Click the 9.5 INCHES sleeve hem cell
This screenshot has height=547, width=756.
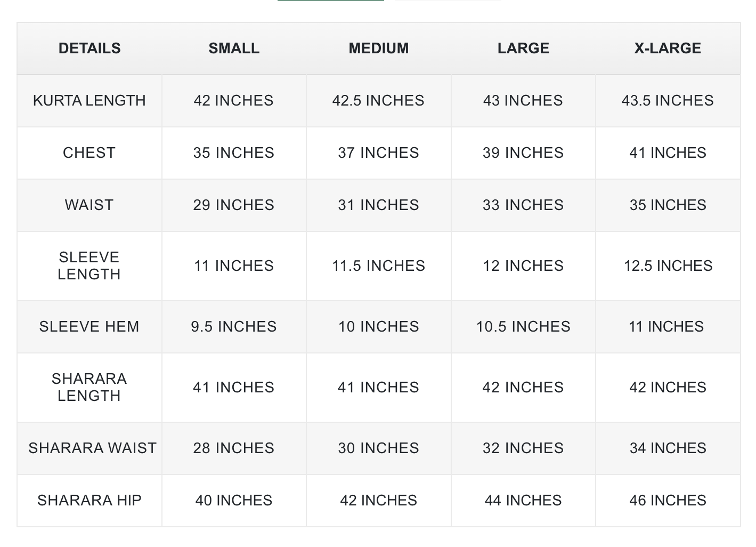(x=234, y=327)
